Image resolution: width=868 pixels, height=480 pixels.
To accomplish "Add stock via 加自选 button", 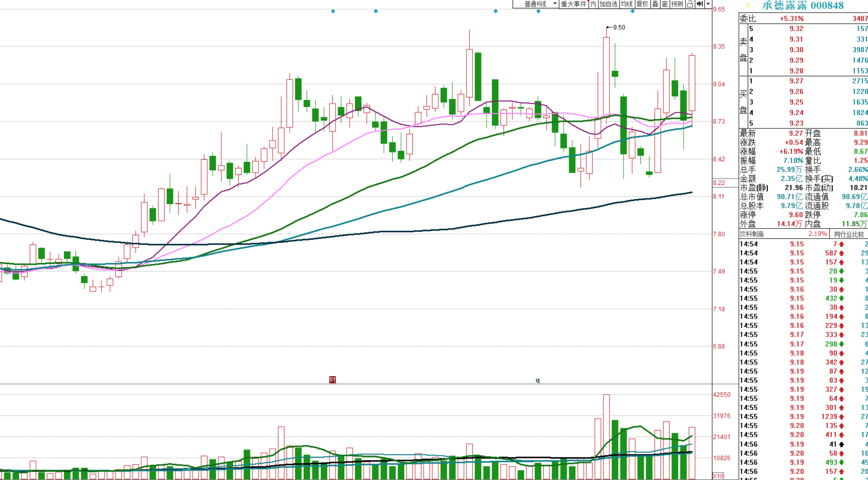I will 609,4.
